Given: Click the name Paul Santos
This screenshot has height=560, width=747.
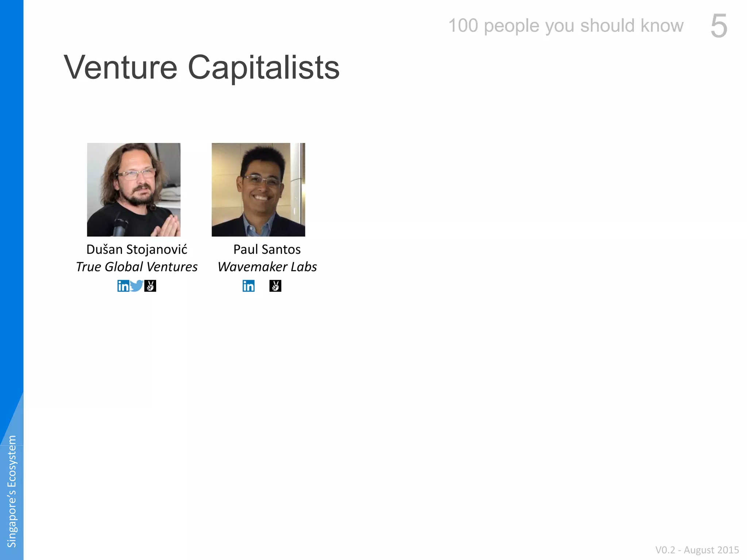Looking at the screenshot, I should pos(267,249).
